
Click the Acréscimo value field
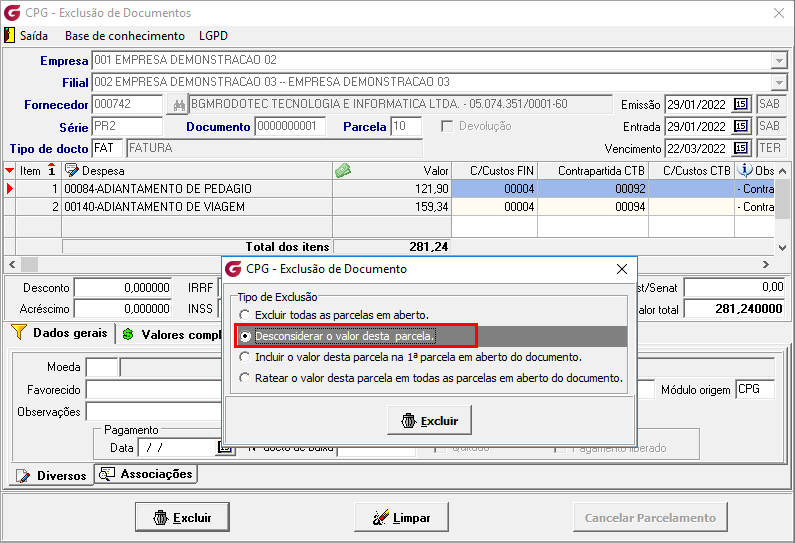point(123,308)
